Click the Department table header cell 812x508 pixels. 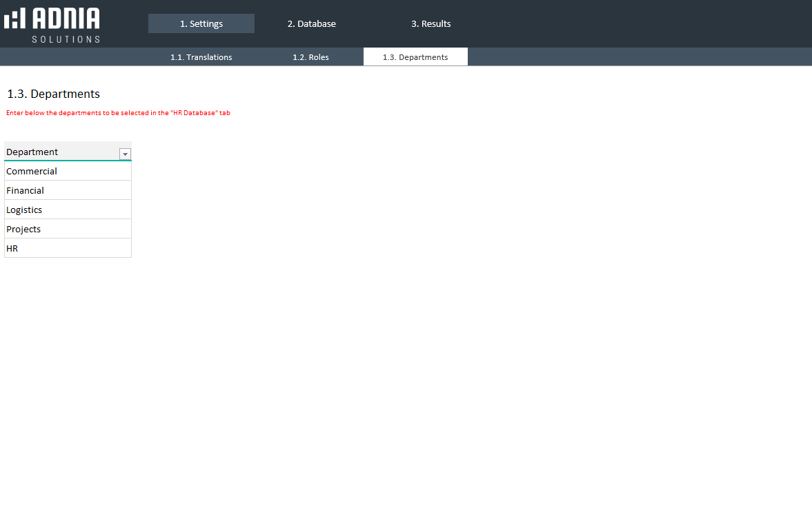tap(61, 152)
